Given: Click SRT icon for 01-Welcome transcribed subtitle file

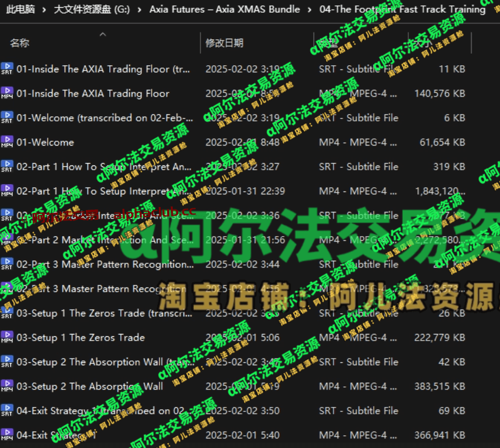Looking at the screenshot, I should [7, 118].
